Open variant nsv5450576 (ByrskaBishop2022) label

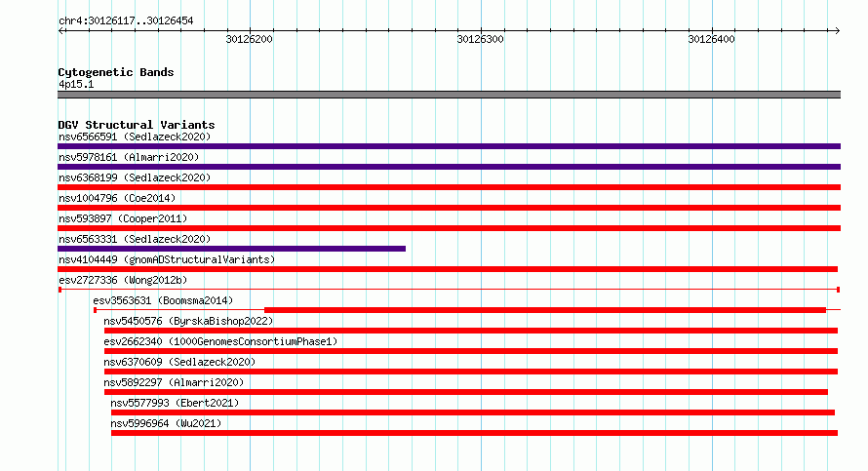click(188, 321)
